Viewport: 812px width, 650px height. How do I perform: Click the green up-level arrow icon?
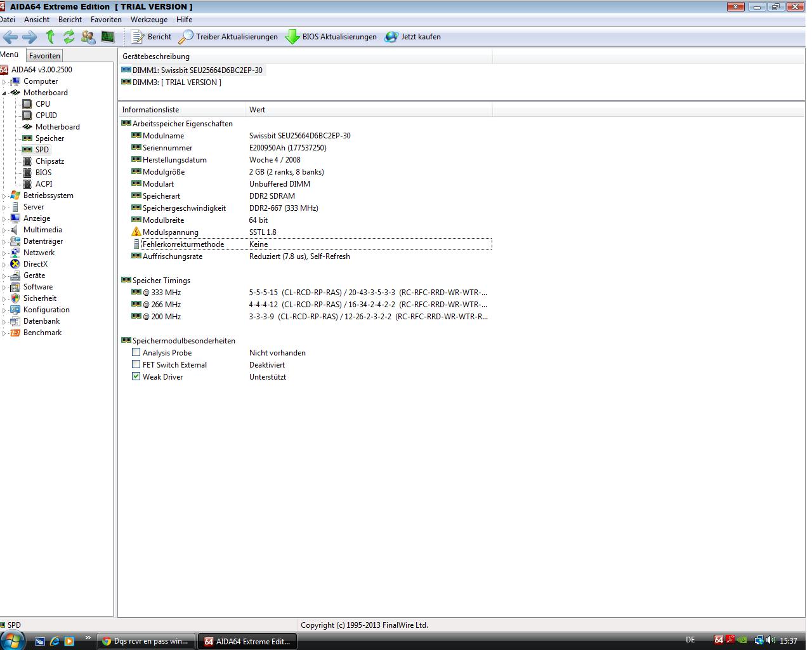[x=50, y=37]
